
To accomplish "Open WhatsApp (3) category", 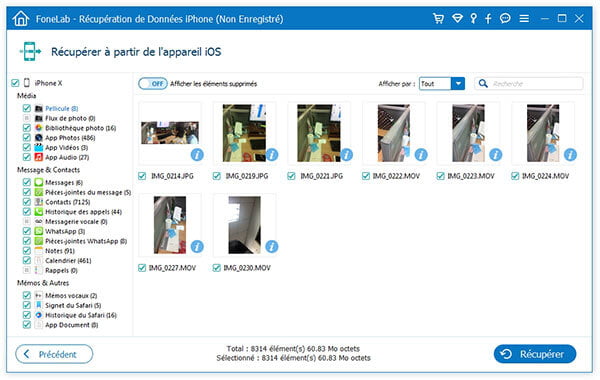I will pyautogui.click(x=65, y=231).
